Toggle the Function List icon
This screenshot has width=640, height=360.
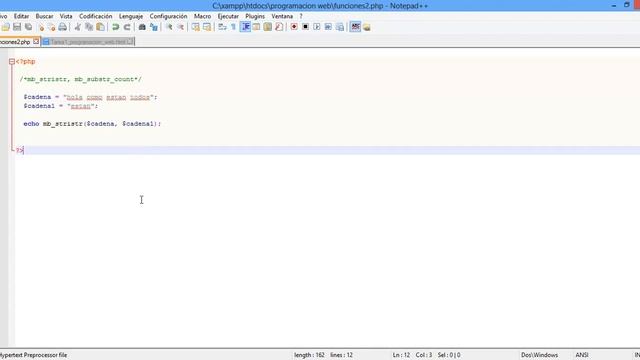(279, 27)
